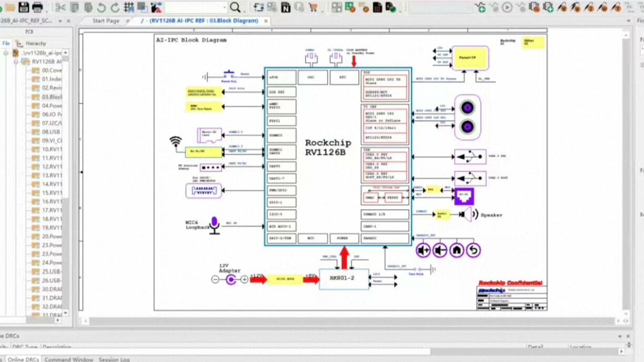The height and width of the screenshot is (362, 644).
Task: Click the dark document icon with red grid
Action: click(378, 7)
